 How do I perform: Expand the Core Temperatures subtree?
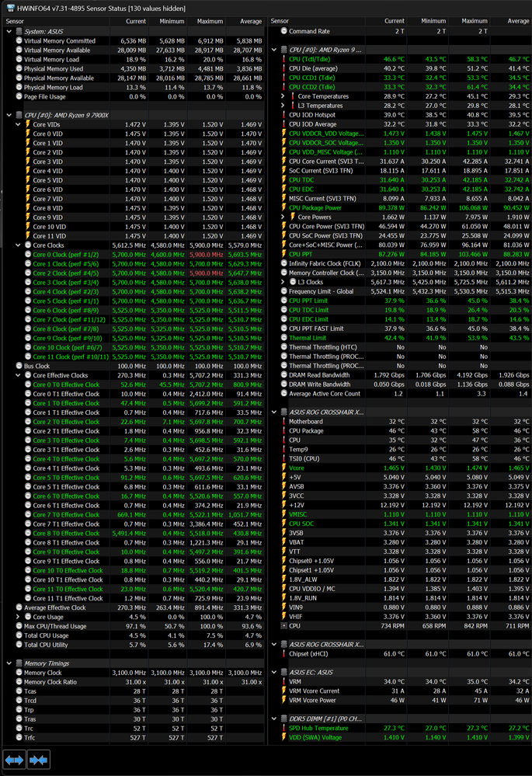(x=283, y=96)
